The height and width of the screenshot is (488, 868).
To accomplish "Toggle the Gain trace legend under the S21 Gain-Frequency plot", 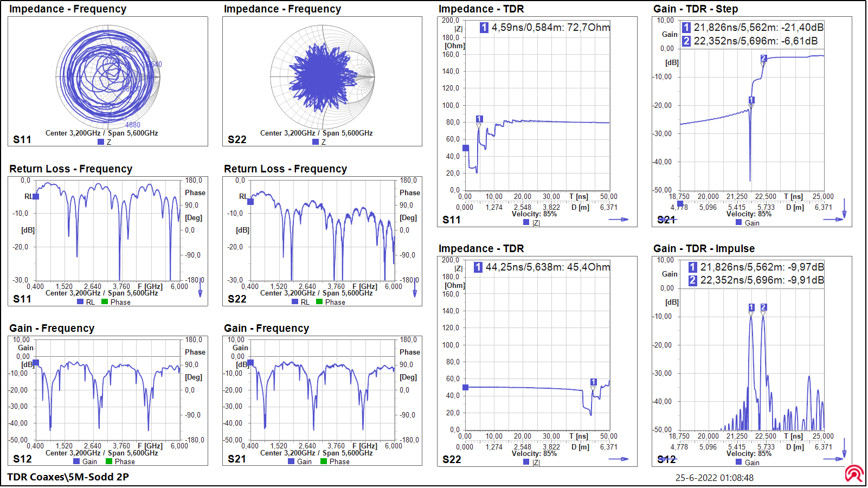I will [291, 461].
